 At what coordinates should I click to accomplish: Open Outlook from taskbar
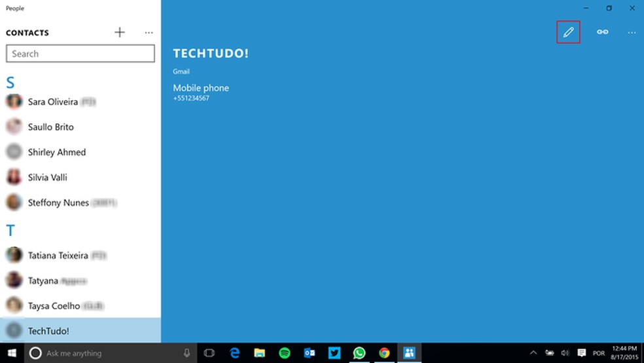[x=310, y=353]
